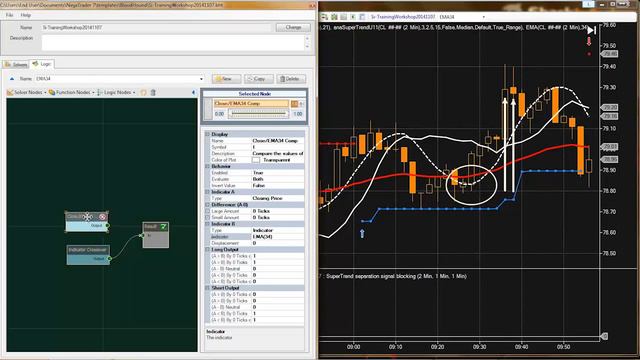Screen dimensions: 640x360
Task: Open the Help menu
Action: click(x=25, y=15)
